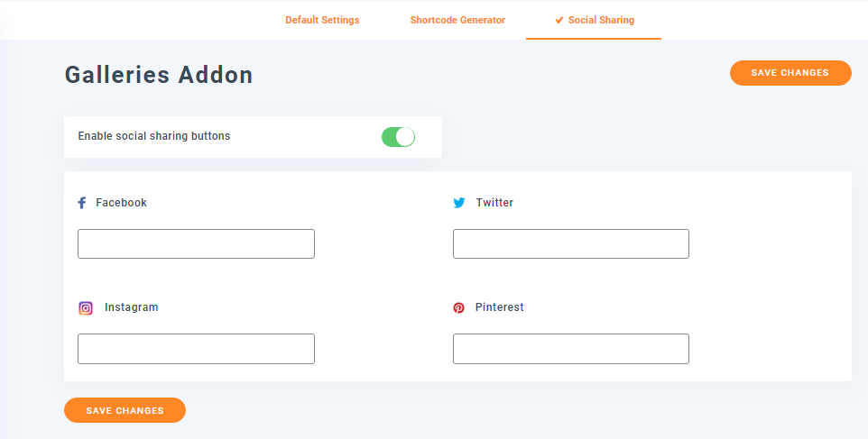Disable the social sharing buttons toggle
868x439 pixels.
[398, 137]
